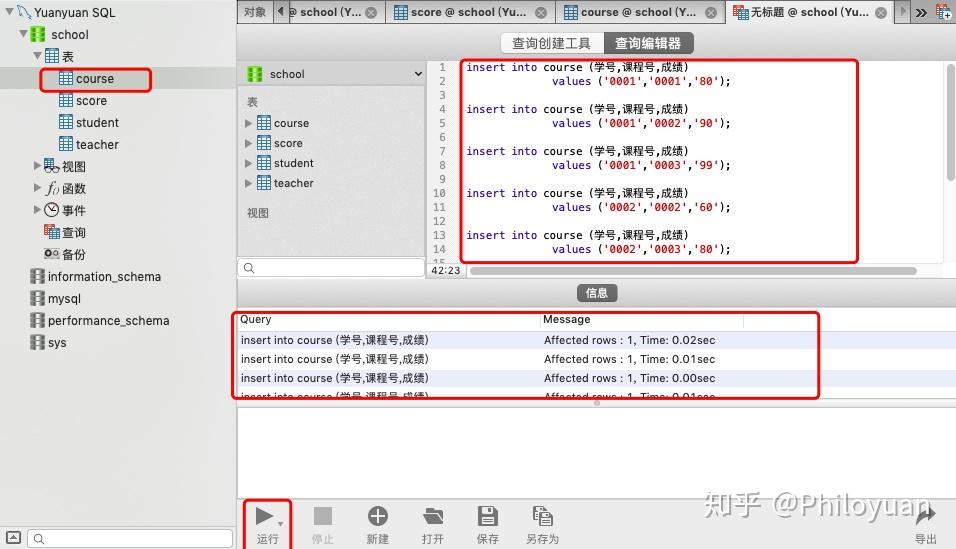Toggle the sidebar panel icon at bottom-left

pyautogui.click(x=13, y=537)
